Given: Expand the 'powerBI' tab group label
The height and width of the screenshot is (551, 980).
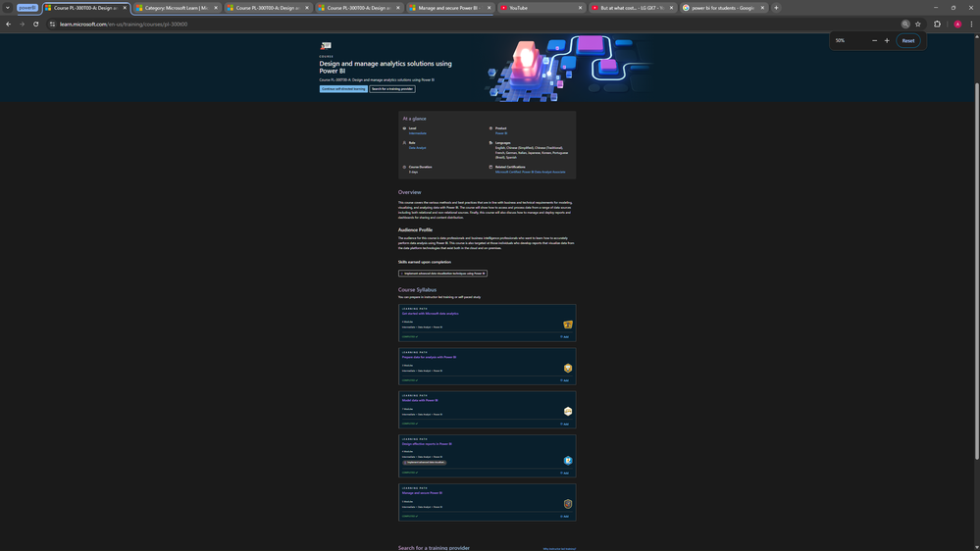Looking at the screenshot, I should pos(27,8).
